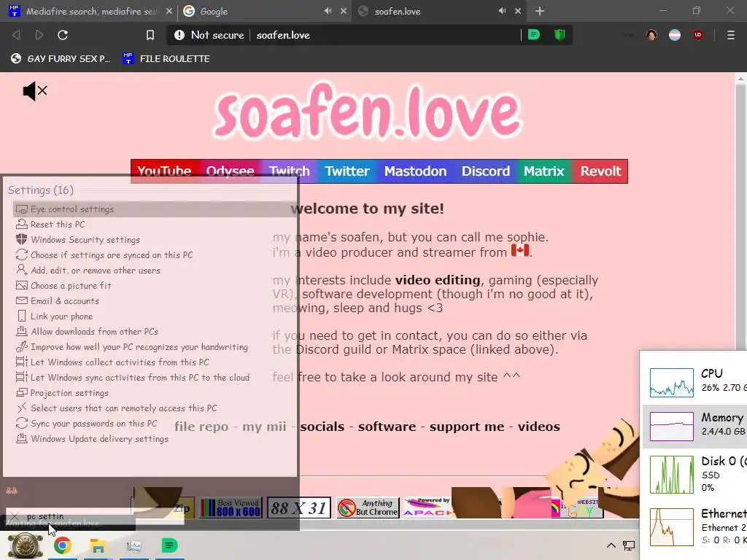747x560 pixels.
Task: Select Eye control settings search result
Action: point(155,209)
